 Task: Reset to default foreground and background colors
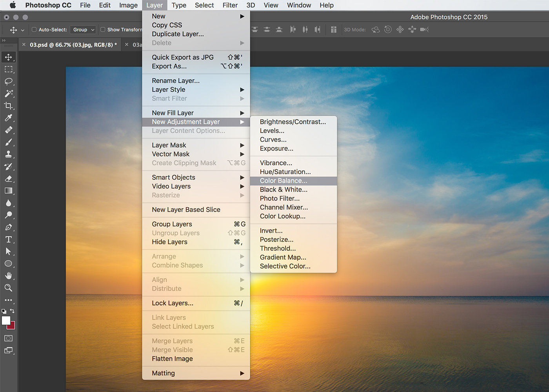[4, 311]
